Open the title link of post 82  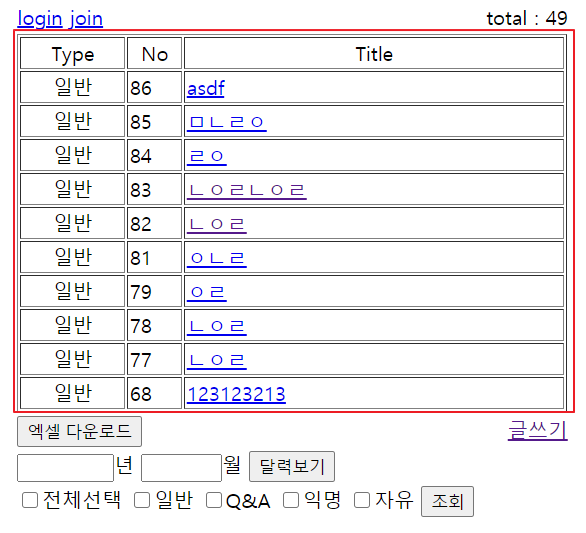217,224
